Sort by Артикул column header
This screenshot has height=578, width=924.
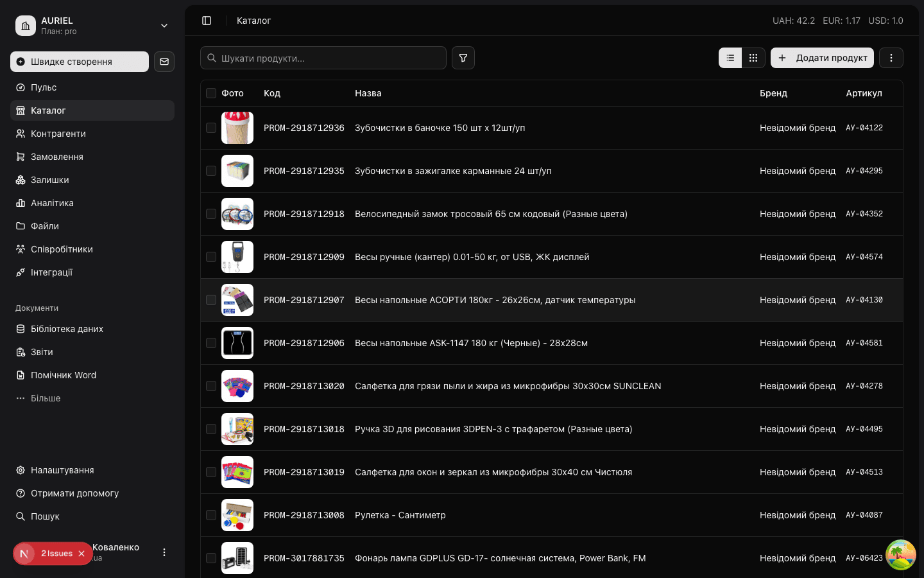point(864,93)
